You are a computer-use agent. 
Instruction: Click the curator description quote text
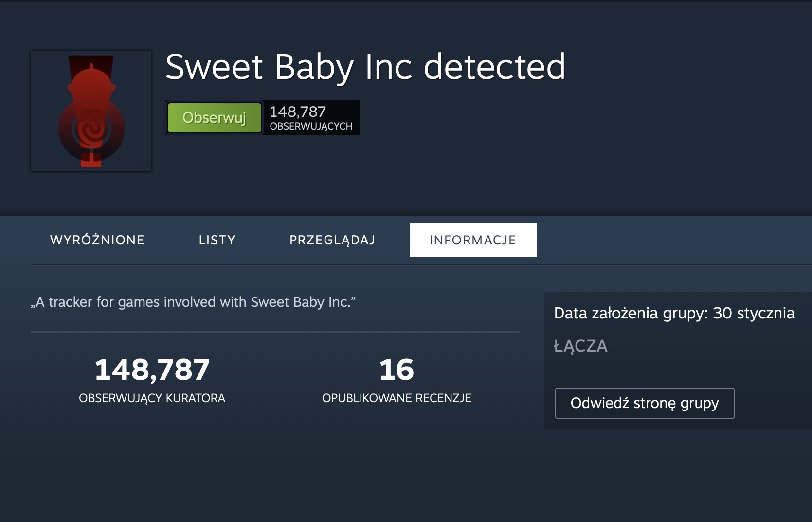[193, 302]
